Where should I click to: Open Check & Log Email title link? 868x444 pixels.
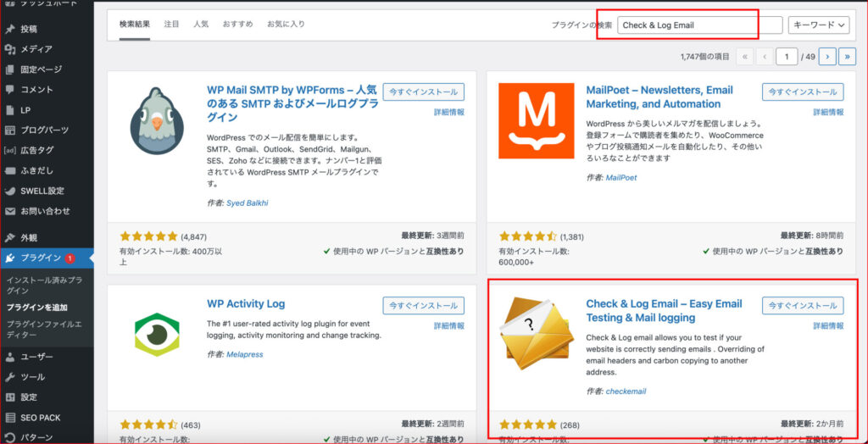pos(665,311)
